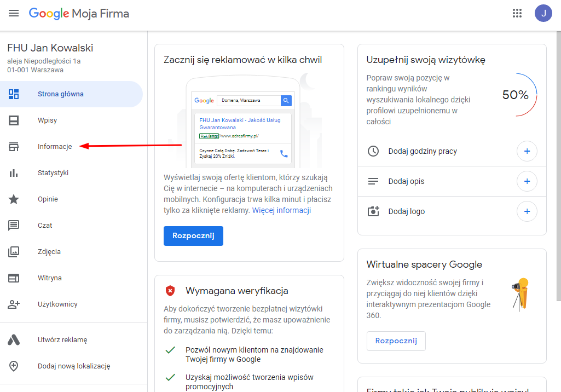Image resolution: width=561 pixels, height=392 pixels.
Task: Open the hamburger main menu
Action: point(14,13)
